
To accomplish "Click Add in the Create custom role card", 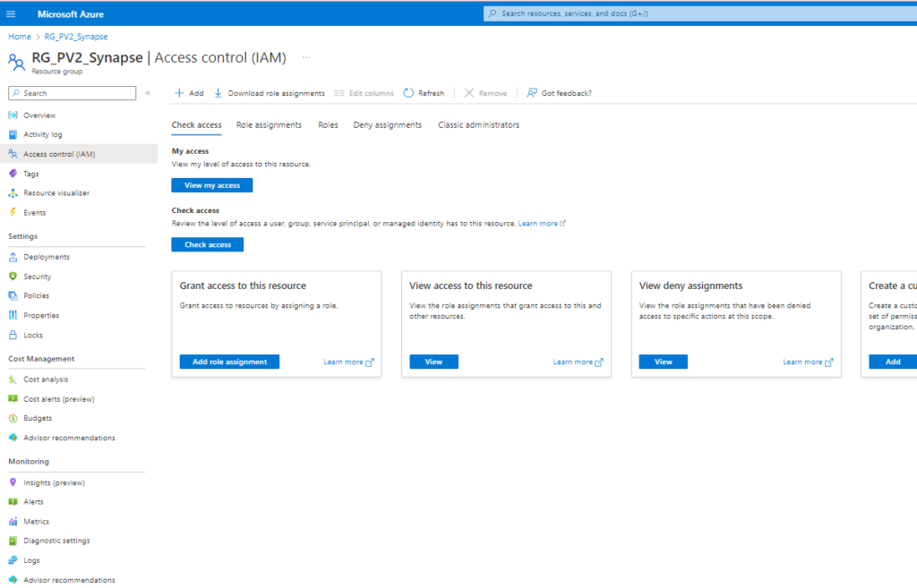I will pyautogui.click(x=893, y=362).
